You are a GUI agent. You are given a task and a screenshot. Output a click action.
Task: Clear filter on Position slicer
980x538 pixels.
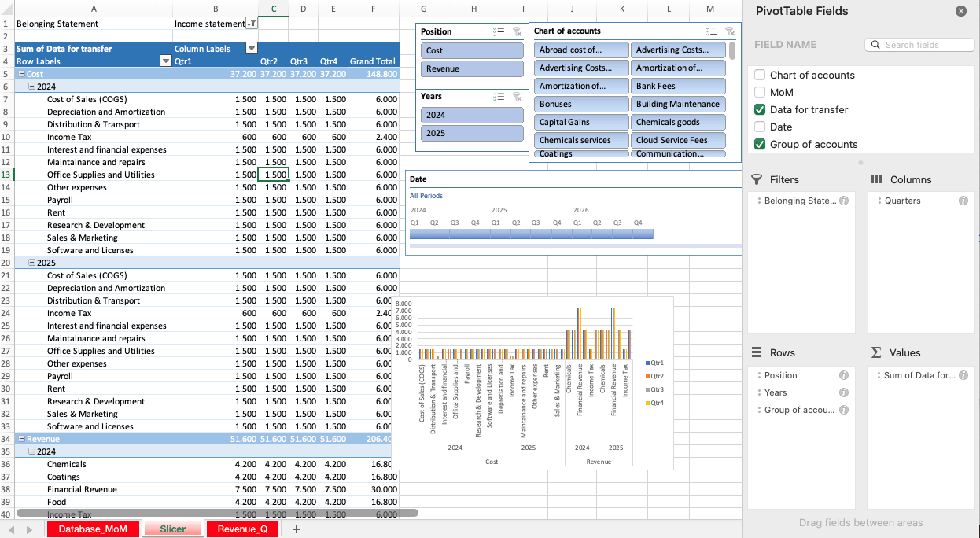[517, 31]
